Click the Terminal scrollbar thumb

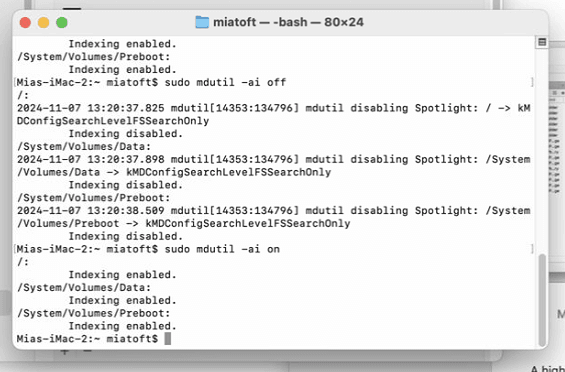point(542,300)
